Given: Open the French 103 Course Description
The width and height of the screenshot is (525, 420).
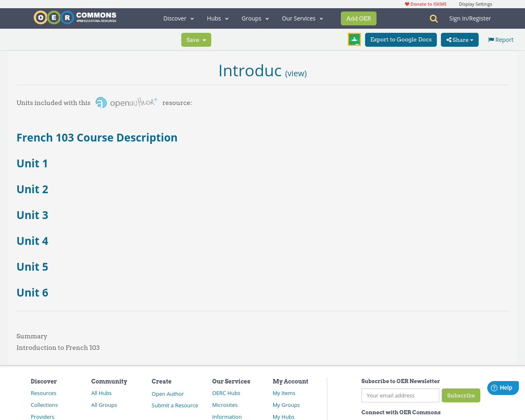Looking at the screenshot, I should click(97, 138).
